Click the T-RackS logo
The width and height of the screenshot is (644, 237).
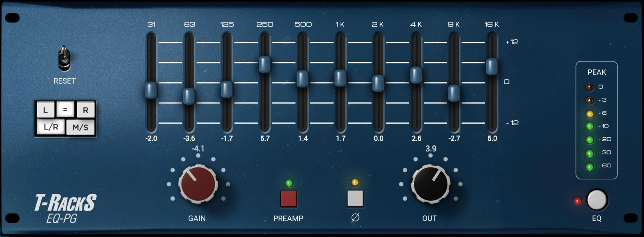coord(65,202)
